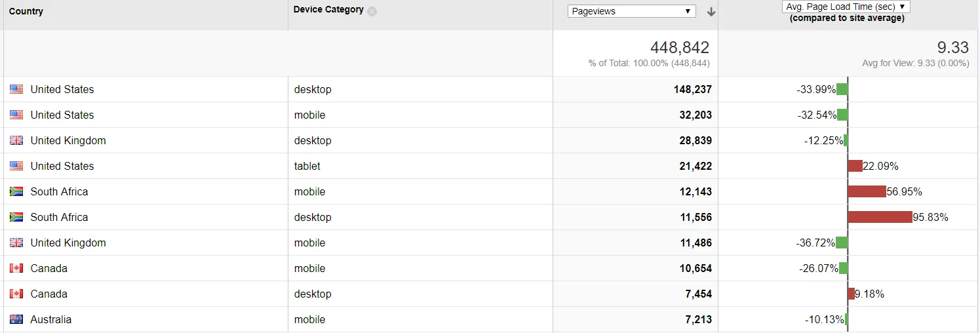Click the Device Category column header

328,10
